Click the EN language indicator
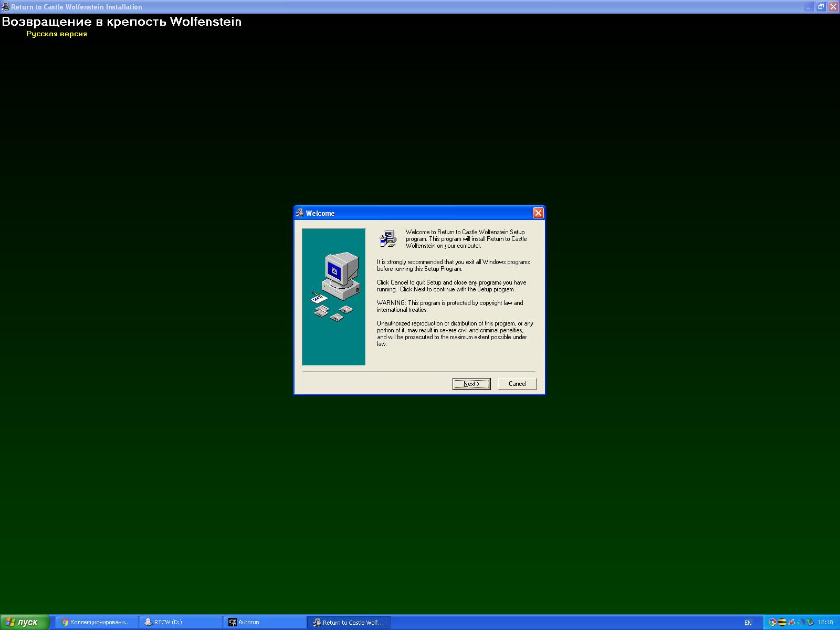The height and width of the screenshot is (630, 840). [x=748, y=623]
